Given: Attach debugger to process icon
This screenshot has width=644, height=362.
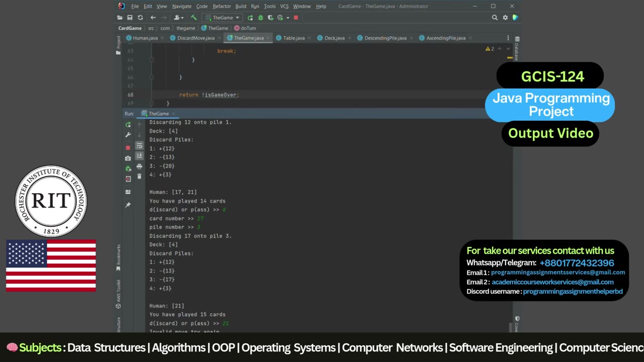Looking at the screenshot, I should point(128,169).
